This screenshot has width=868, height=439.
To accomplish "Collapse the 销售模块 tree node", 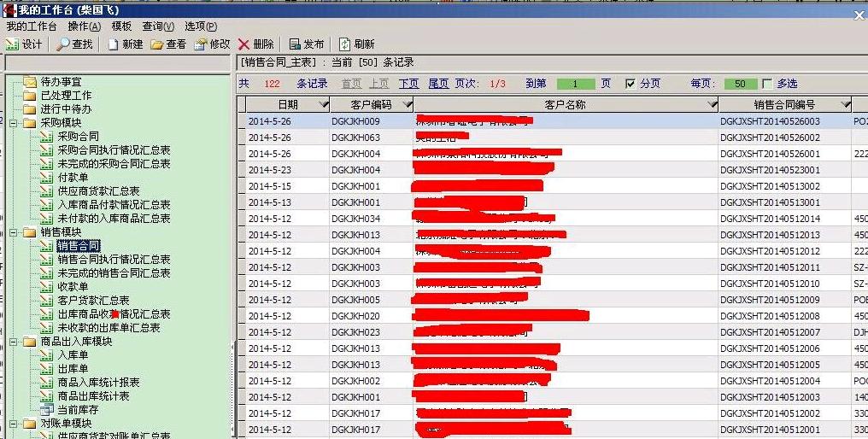I will [15, 232].
